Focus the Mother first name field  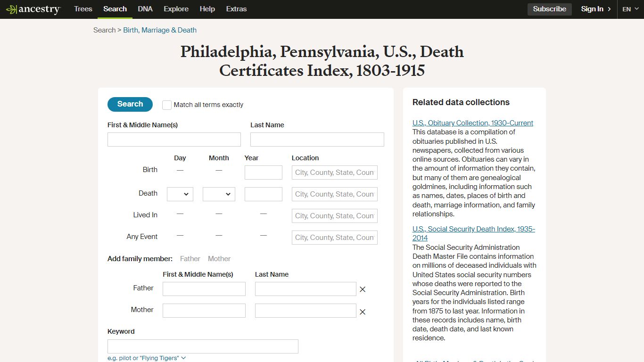[x=204, y=311]
